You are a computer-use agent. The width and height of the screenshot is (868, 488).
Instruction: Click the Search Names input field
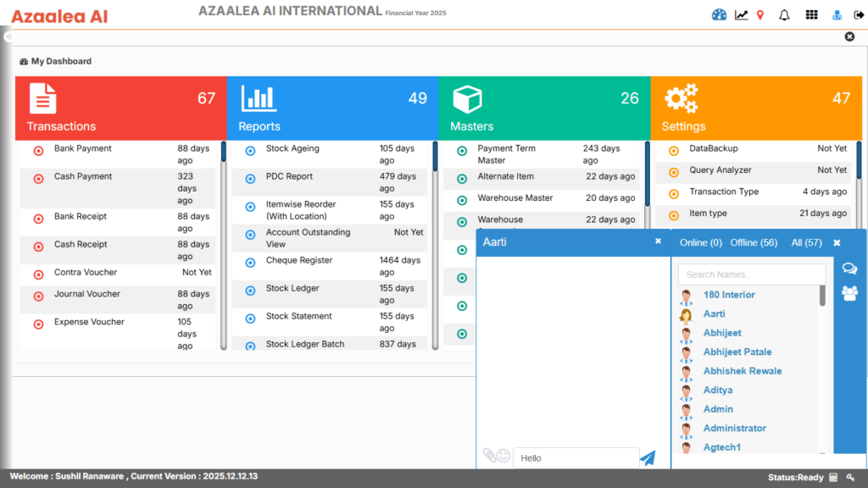point(752,274)
